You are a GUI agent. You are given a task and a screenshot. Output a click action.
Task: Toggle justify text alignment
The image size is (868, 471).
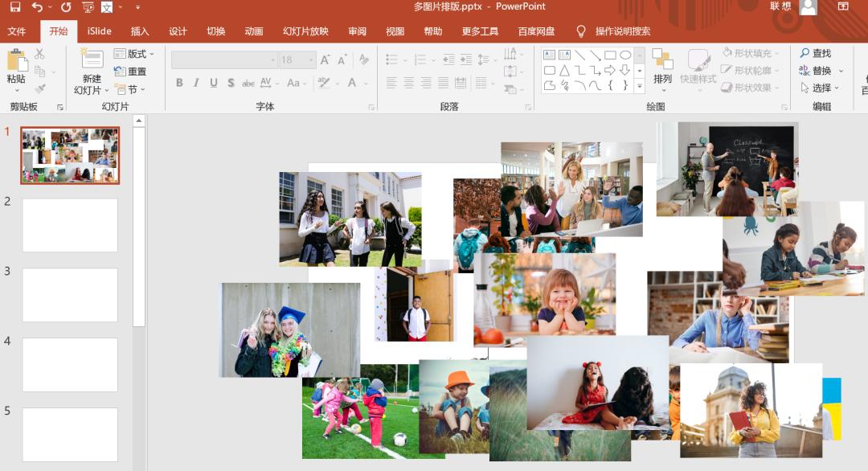coord(444,83)
